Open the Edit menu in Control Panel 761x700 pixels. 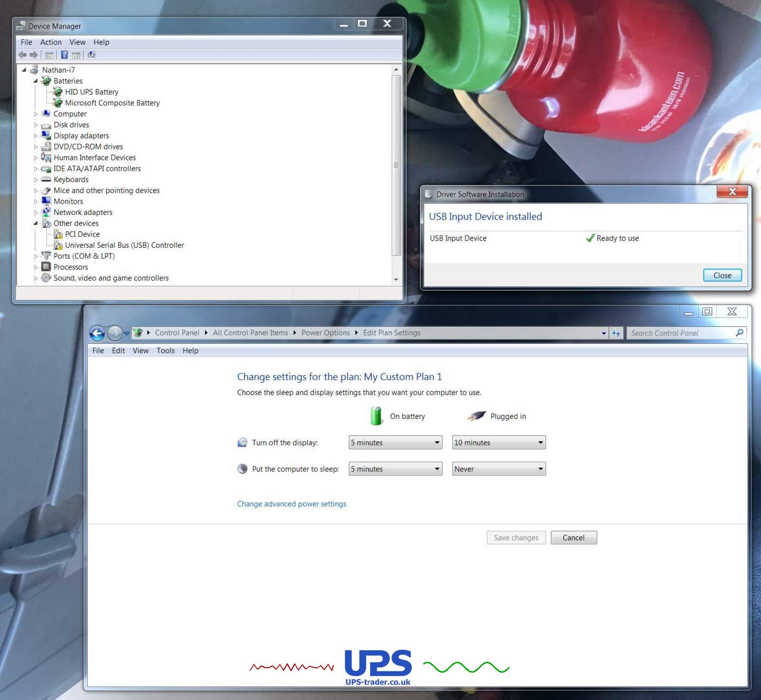pyautogui.click(x=118, y=350)
